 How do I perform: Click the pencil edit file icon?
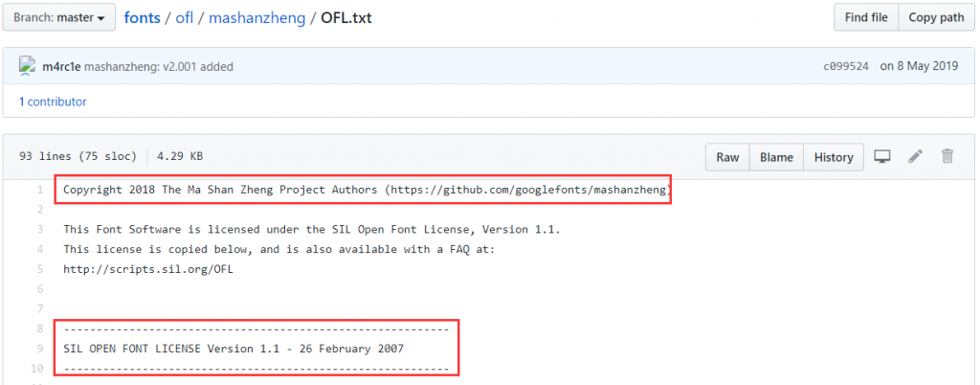[x=916, y=157]
